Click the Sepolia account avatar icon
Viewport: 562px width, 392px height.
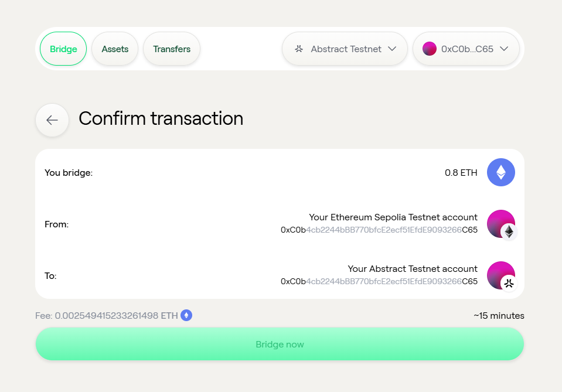click(499, 223)
